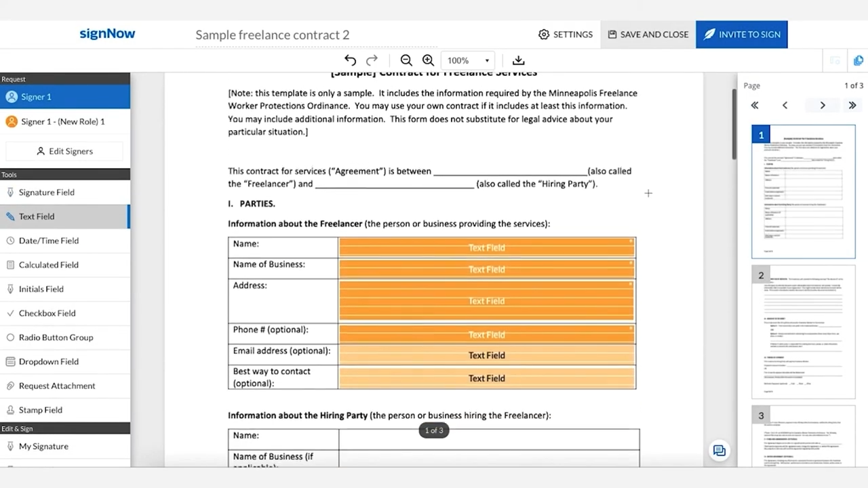Open Settings

click(x=566, y=35)
